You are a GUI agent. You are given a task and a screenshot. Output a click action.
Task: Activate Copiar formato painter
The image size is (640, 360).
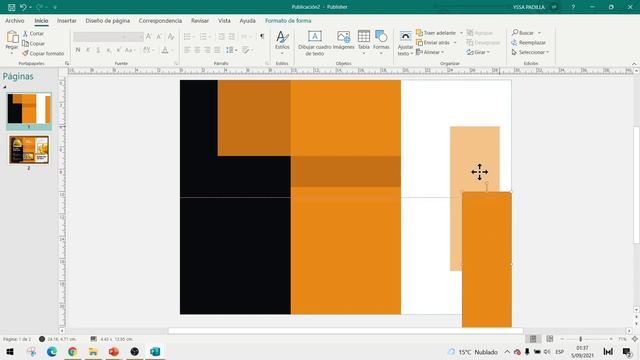click(x=43, y=53)
